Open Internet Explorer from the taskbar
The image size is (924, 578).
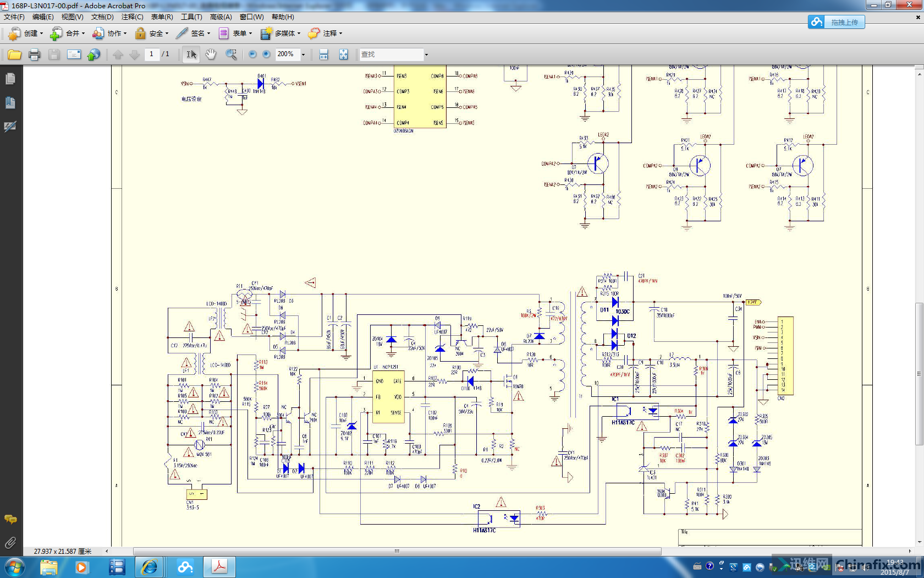tap(149, 567)
